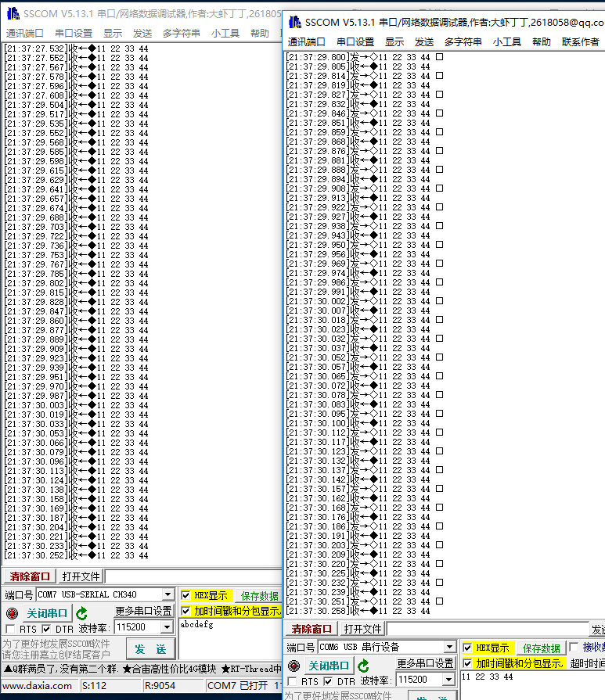
Task: Expand baud rate dropdown in COM7 window
Action: click(x=167, y=627)
